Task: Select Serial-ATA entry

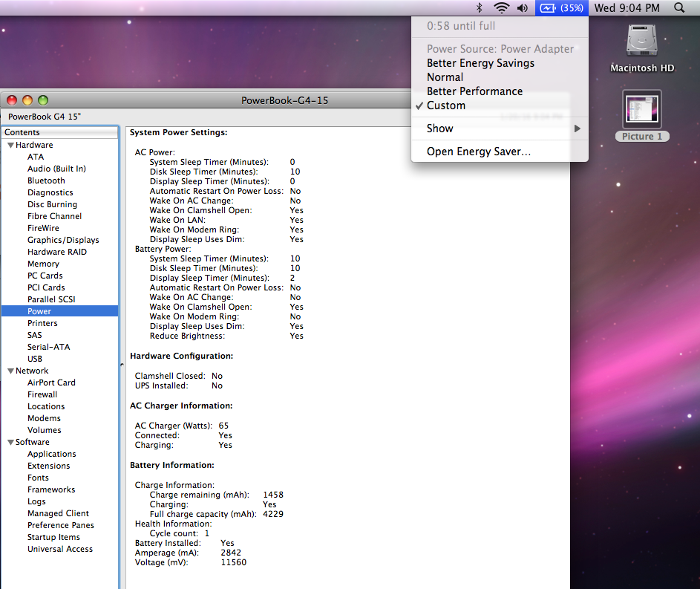Action: click(x=49, y=347)
